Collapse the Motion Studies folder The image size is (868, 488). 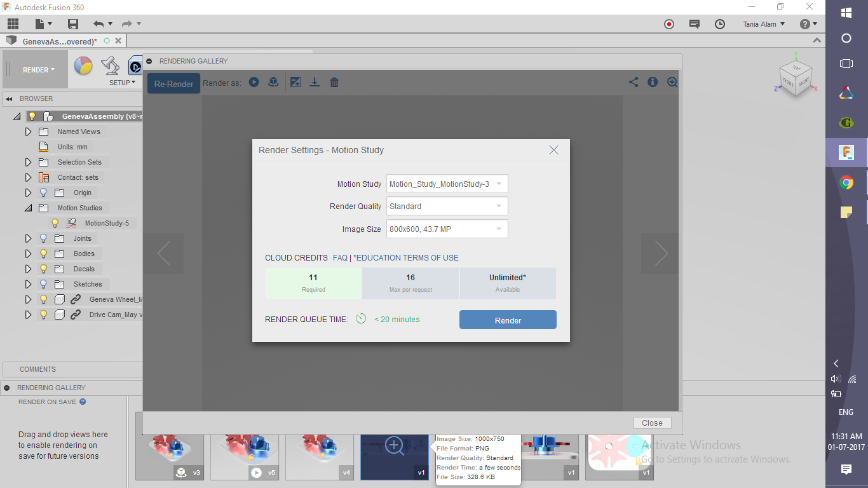[x=28, y=208]
